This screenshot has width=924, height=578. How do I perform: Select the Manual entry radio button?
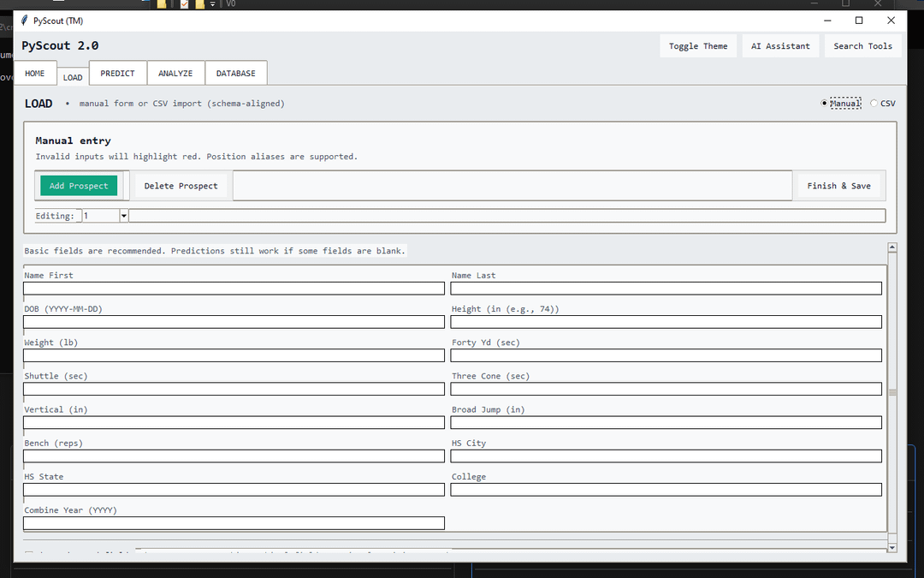click(825, 104)
